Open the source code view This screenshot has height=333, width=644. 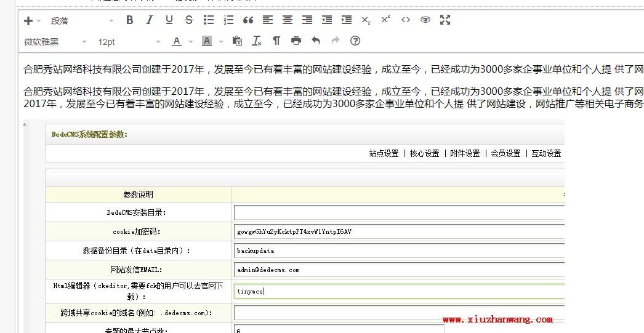[x=405, y=20]
